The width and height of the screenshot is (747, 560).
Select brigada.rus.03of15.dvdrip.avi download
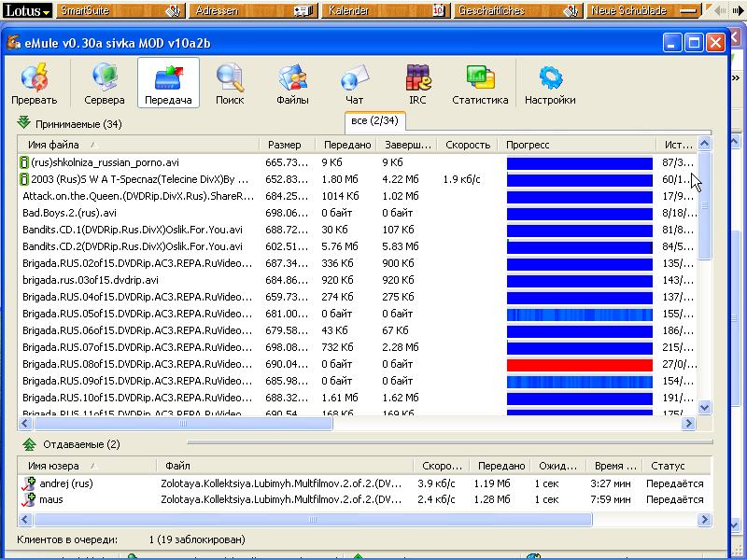[358, 280]
